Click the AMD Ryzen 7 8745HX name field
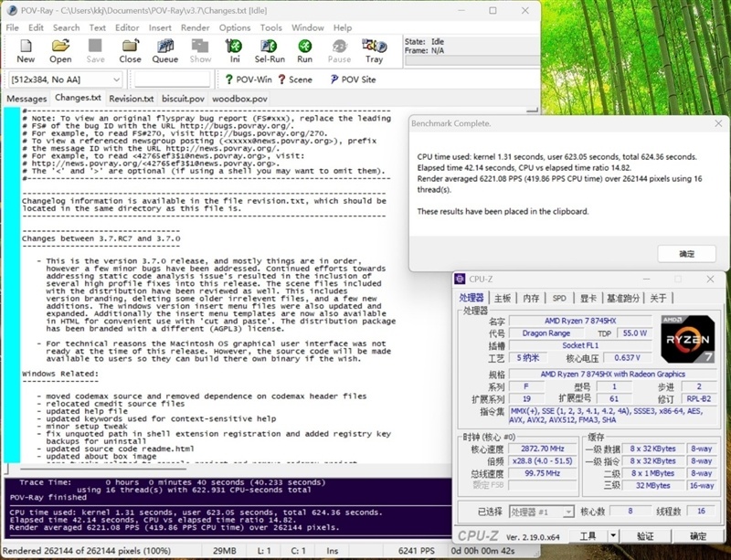 [580, 321]
